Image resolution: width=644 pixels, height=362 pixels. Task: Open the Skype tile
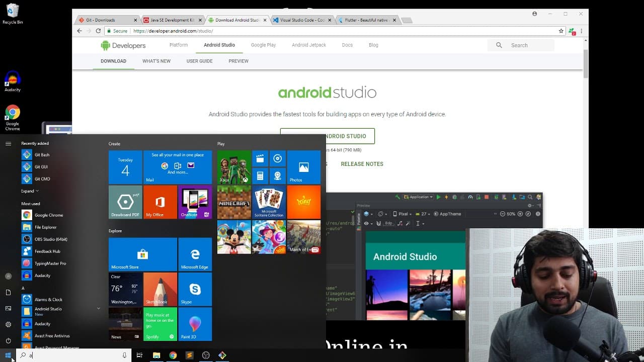(x=195, y=289)
